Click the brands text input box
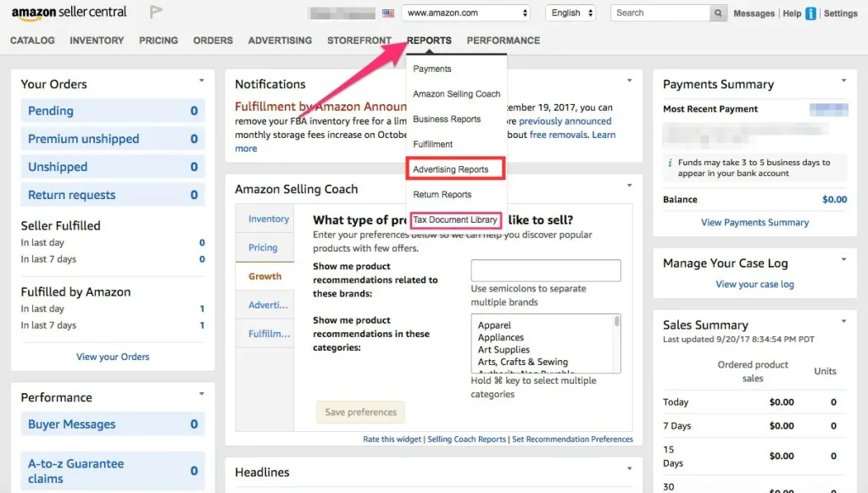Image resolution: width=868 pixels, height=493 pixels. coord(546,270)
